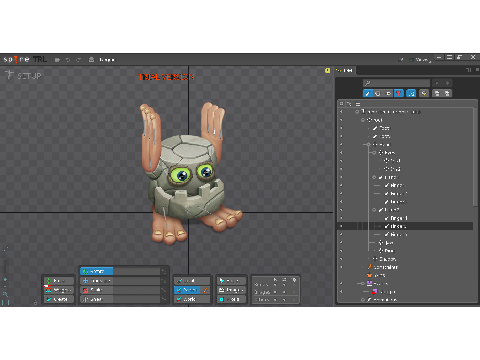Click the lock icon beside Scale field

(163, 290)
